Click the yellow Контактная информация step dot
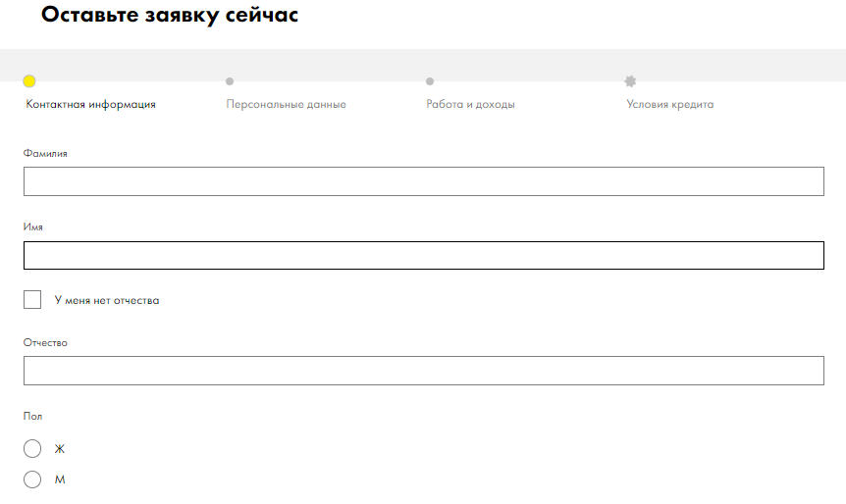This screenshot has height=504, width=846. coord(29,81)
